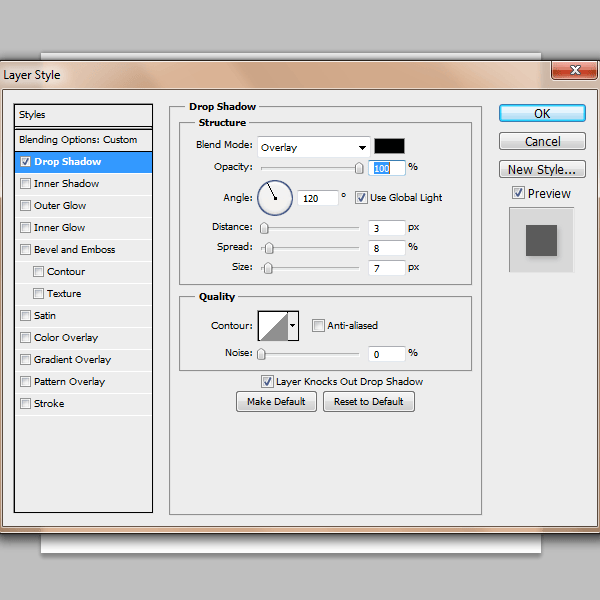Click the New Style... button
Viewport: 600px width, 600px height.
542,169
